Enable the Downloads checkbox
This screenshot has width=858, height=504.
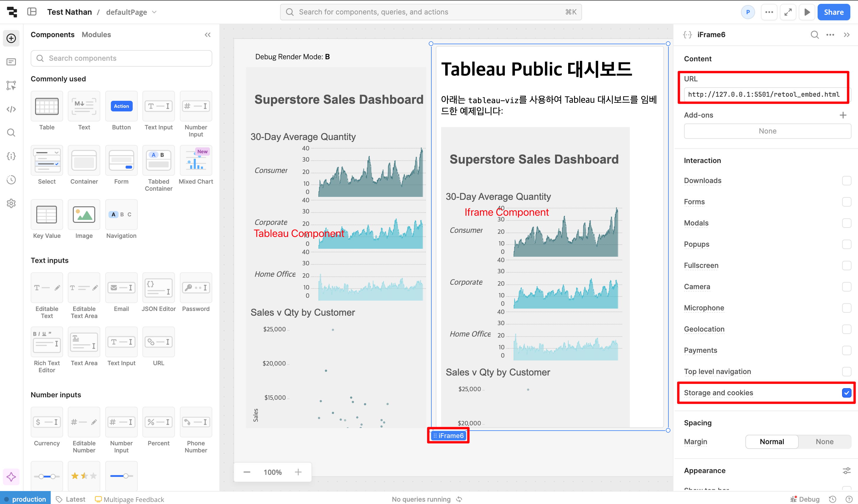846,181
